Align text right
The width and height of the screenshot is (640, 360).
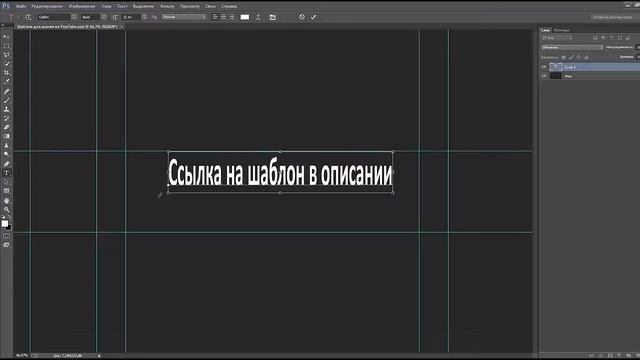coord(232,17)
